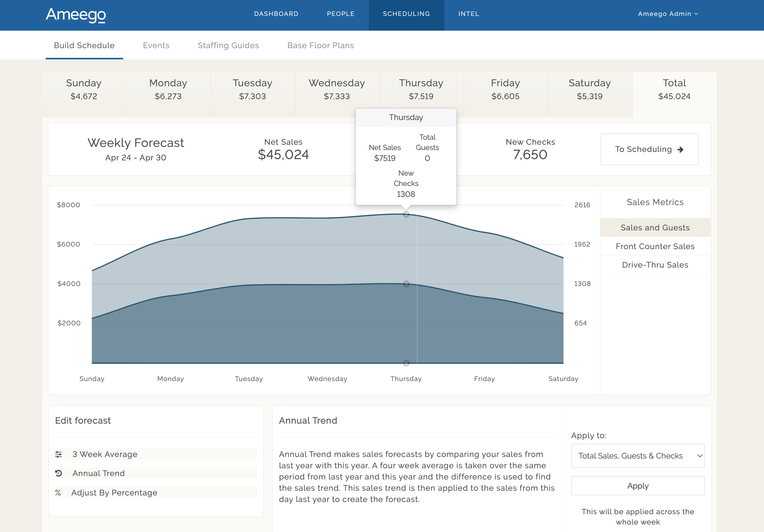
Task: Switch to the Events tab
Action: click(x=156, y=45)
